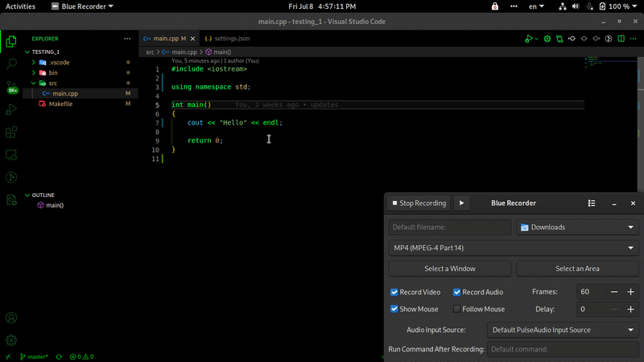
Task: Open the Explorer view in activity bar
Action: [11, 41]
